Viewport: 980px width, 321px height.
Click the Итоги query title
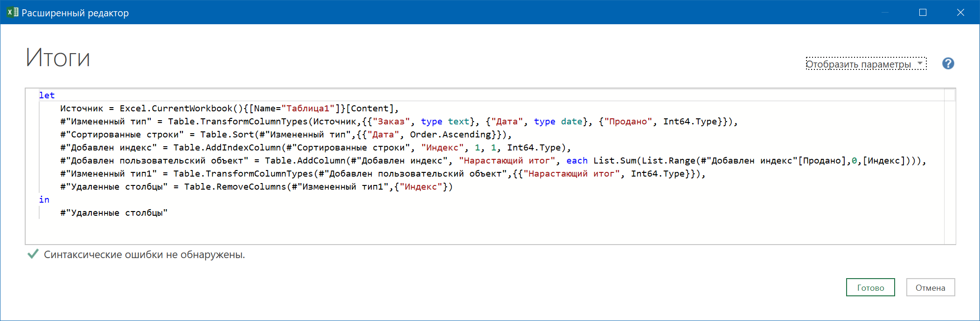pos(58,58)
